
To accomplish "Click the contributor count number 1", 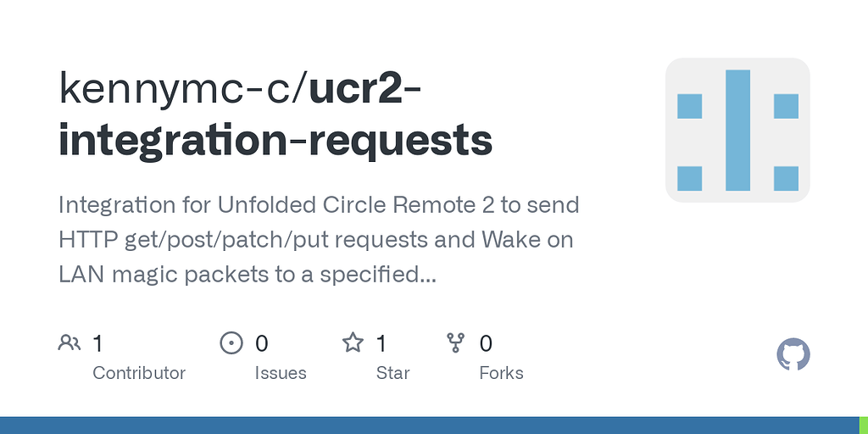I will pyautogui.click(x=97, y=344).
